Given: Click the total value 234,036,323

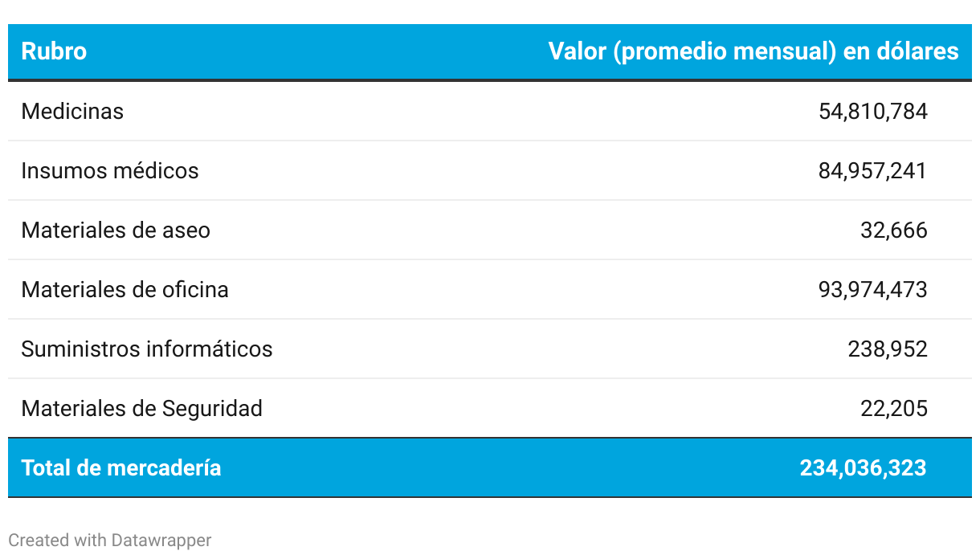Looking at the screenshot, I should [864, 467].
